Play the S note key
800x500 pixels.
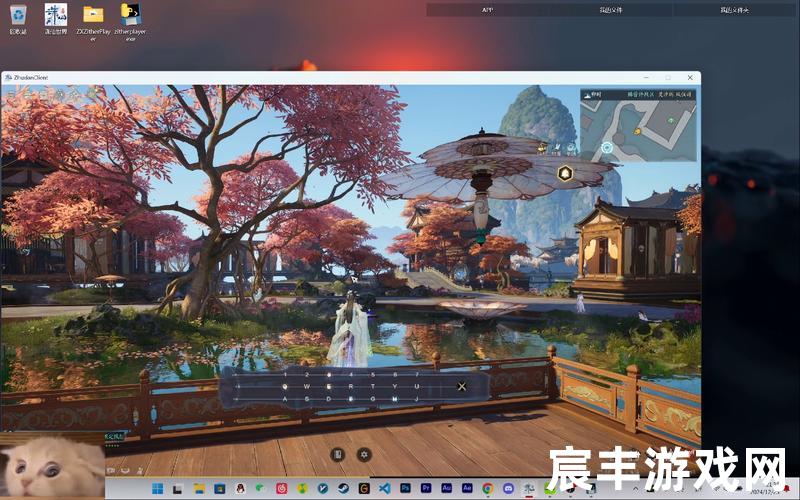point(307,399)
